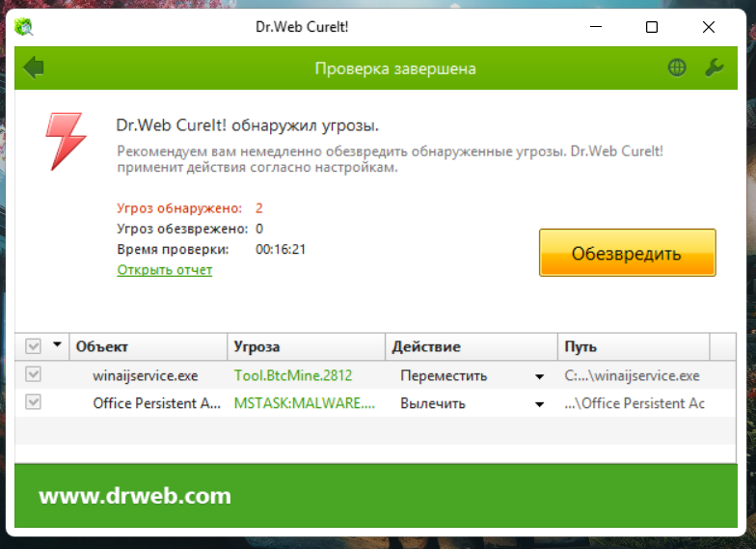
Task: Select the Office Persistent A... object entry
Action: pos(156,403)
